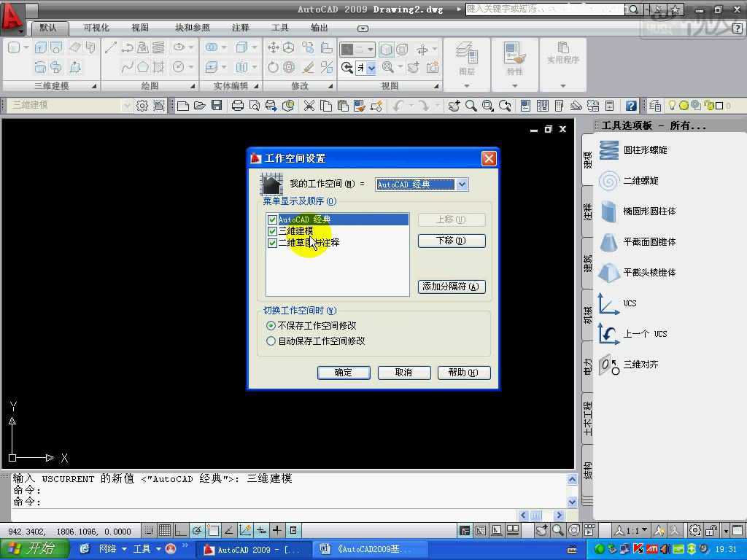This screenshot has width=747, height=560.
Task: Click the Open file folder icon
Action: click(200, 106)
